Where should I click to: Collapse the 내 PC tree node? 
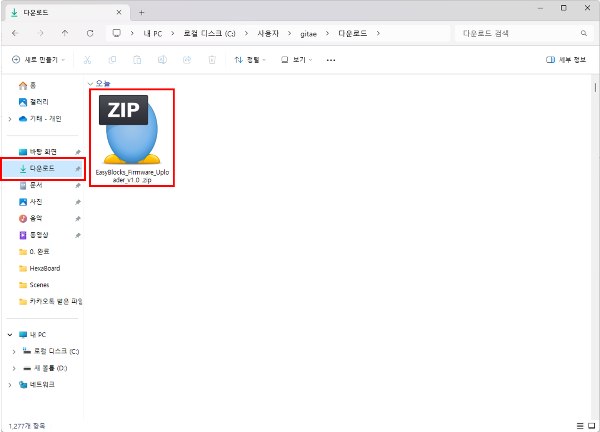(10, 335)
